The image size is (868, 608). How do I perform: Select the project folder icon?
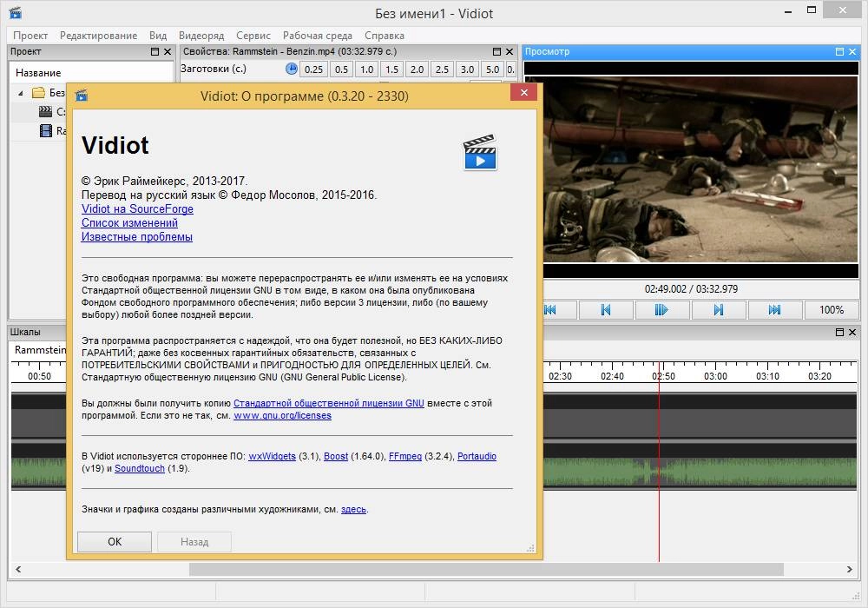pos(38,92)
